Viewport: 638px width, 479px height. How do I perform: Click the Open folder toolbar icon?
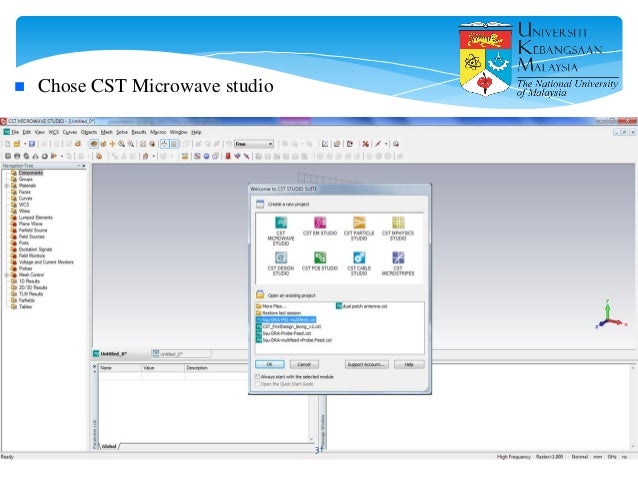pyautogui.click(x=17, y=144)
